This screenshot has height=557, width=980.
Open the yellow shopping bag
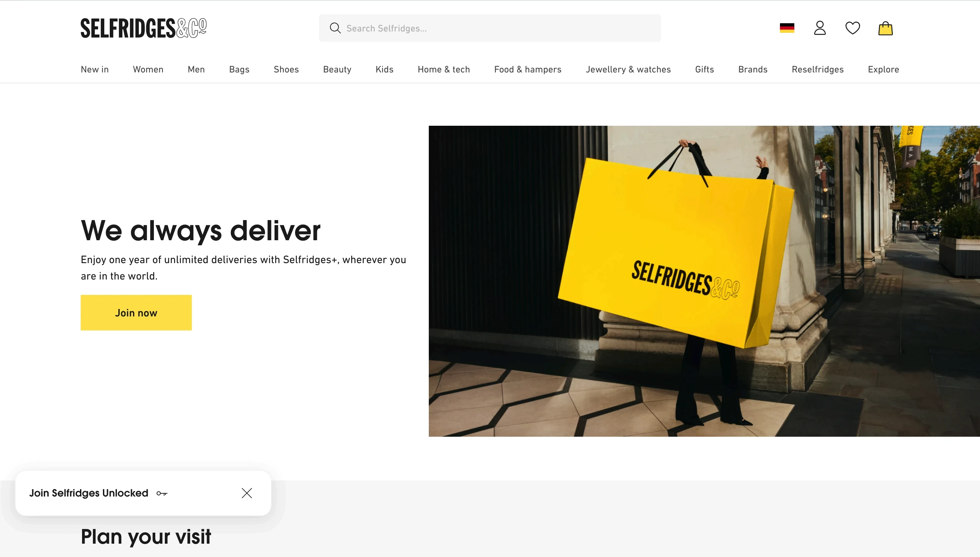tap(885, 28)
